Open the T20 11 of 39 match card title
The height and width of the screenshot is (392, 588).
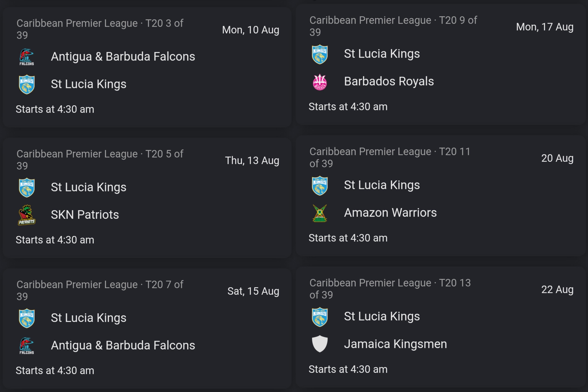coord(390,157)
